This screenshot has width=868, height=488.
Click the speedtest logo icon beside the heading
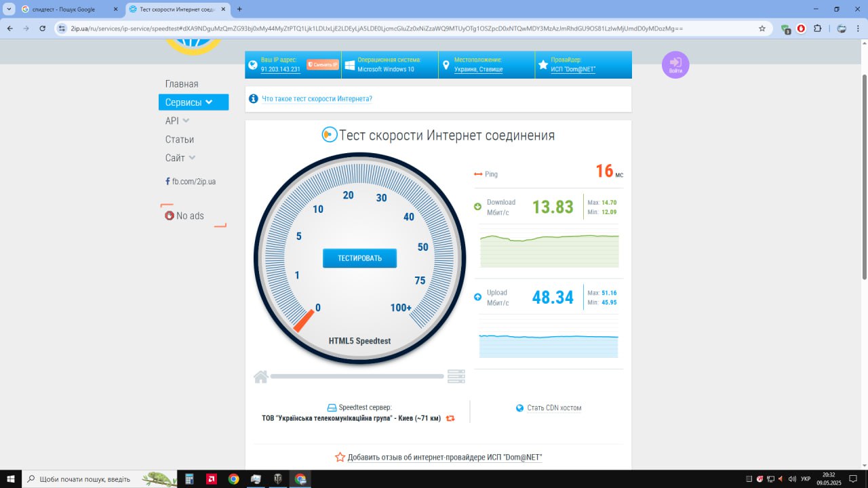coord(329,135)
